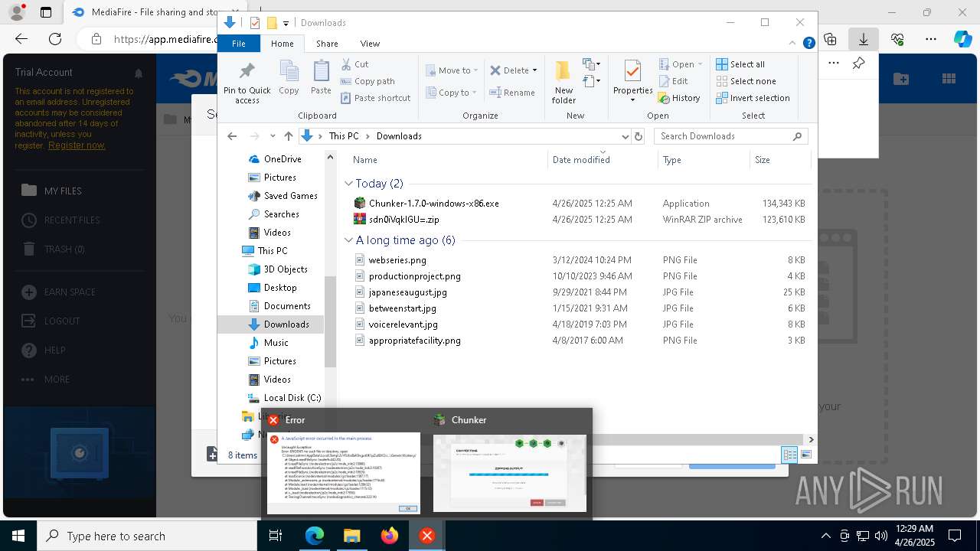Collapse the A long time ago group
Image resolution: width=980 pixels, height=551 pixels.
coord(348,240)
